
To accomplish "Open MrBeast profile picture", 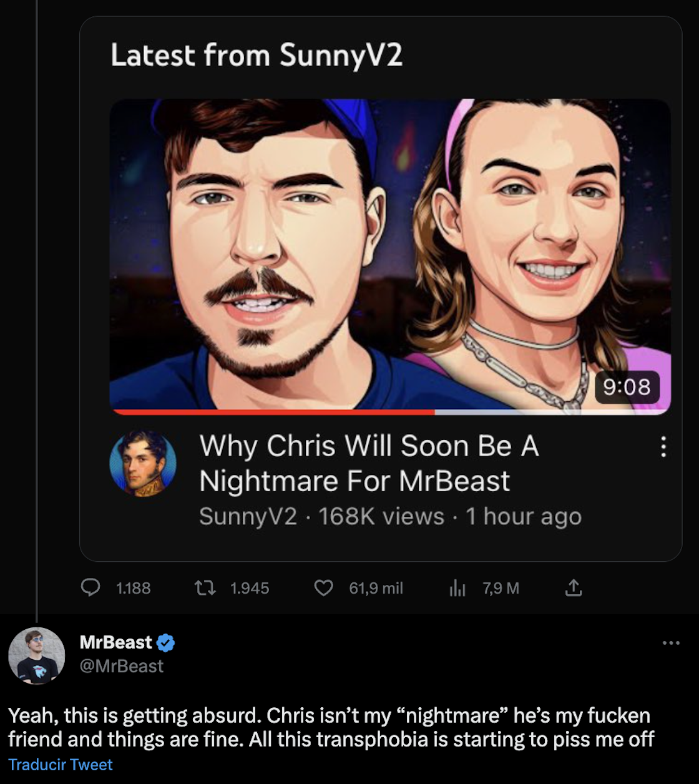I will (x=37, y=655).
